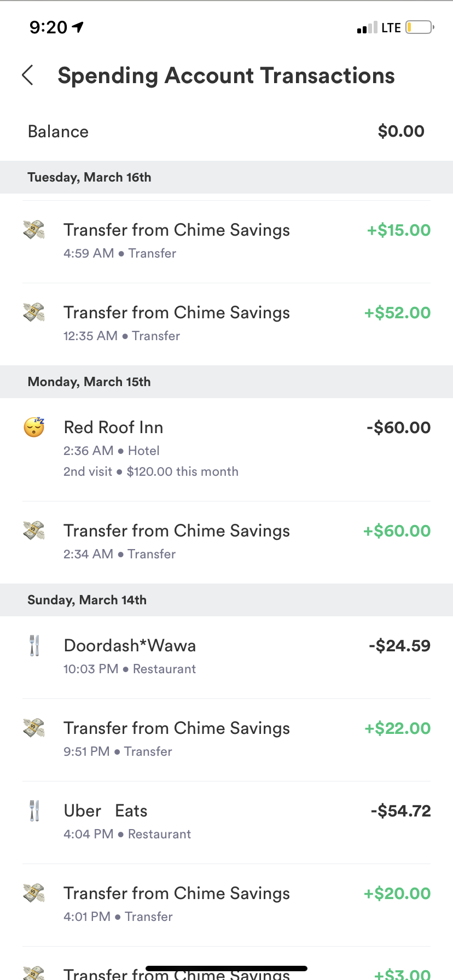Tap fork and knife icon for Uber Eats
Viewport: 453px width, 980px height.
34,811
